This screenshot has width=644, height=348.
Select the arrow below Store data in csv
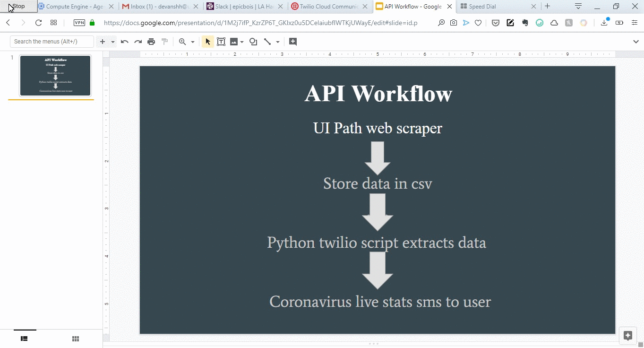(378, 212)
